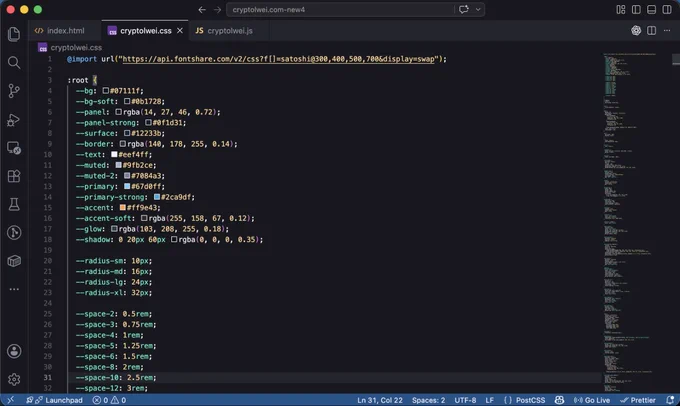Open the Extensions view
This screenshot has width=680, height=406.
[14, 176]
